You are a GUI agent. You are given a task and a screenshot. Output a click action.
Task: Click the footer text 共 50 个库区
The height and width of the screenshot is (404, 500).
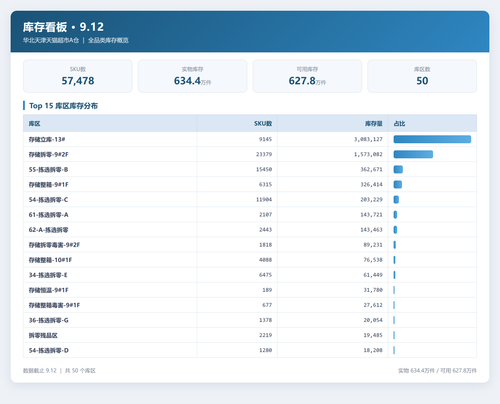click(80, 371)
